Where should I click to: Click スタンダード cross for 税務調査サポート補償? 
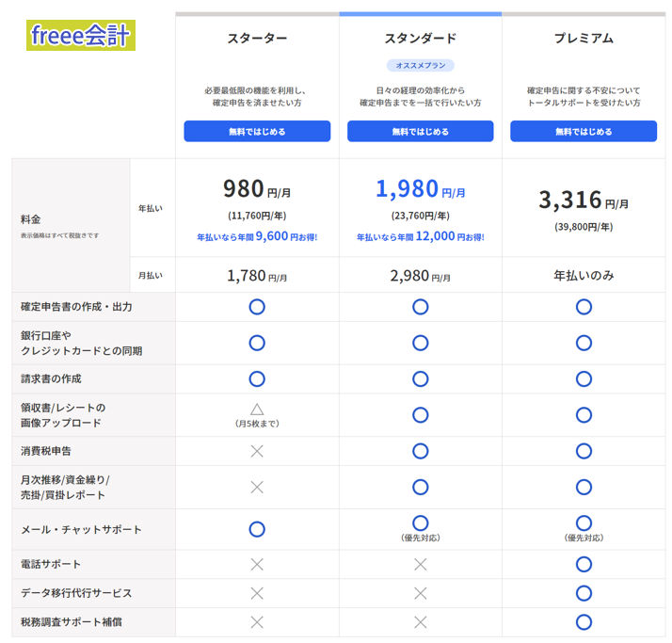[x=421, y=622]
